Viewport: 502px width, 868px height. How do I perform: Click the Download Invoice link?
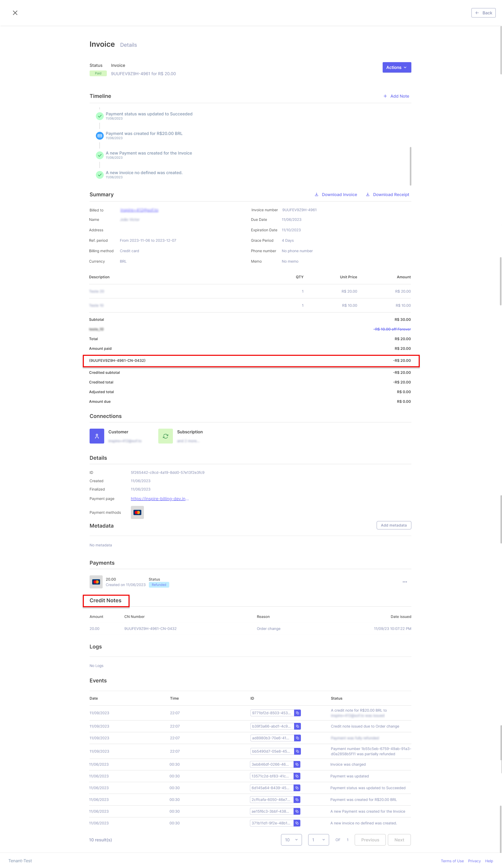pos(336,195)
